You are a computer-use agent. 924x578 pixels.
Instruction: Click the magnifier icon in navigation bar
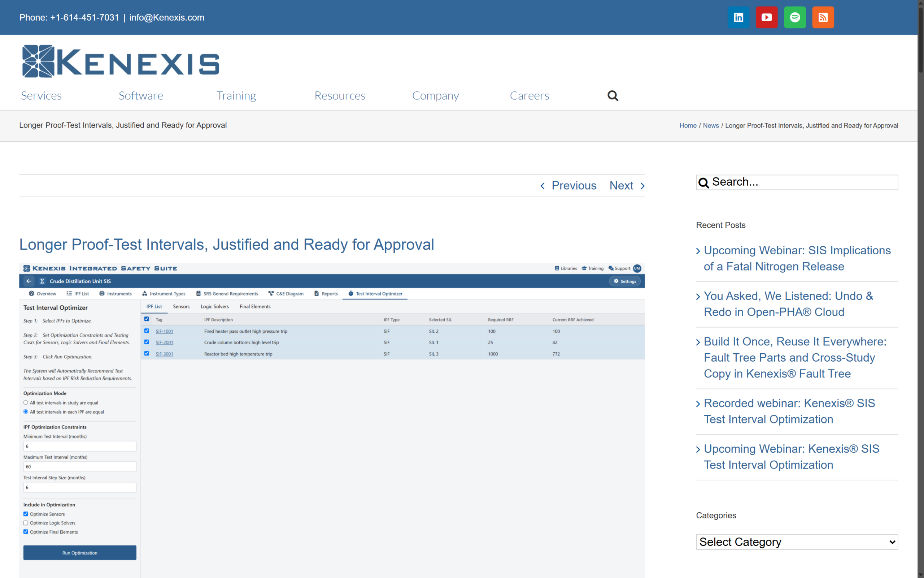point(613,96)
